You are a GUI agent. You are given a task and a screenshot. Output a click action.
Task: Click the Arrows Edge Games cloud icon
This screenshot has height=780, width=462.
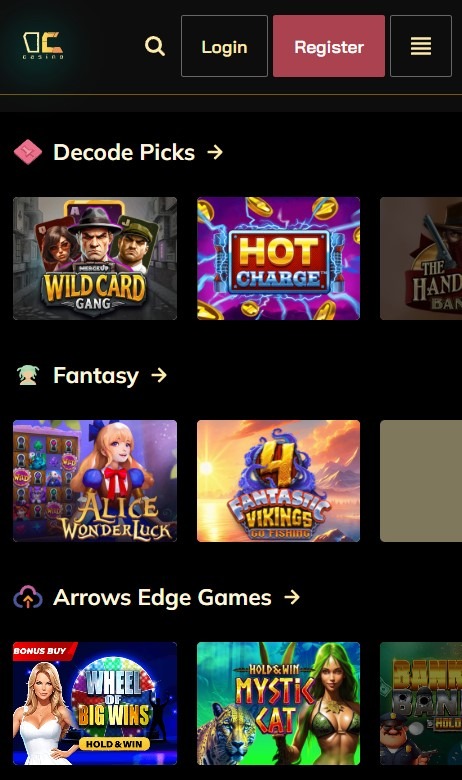28,597
